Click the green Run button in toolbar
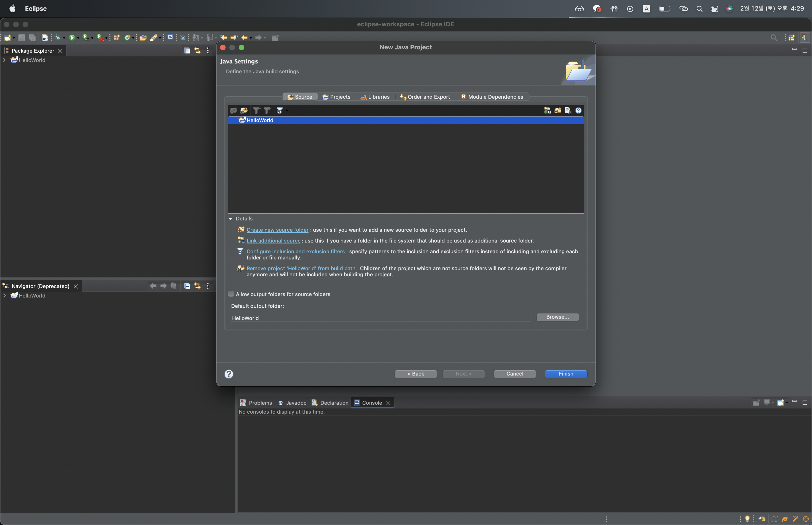The height and width of the screenshot is (525, 812). coord(72,38)
